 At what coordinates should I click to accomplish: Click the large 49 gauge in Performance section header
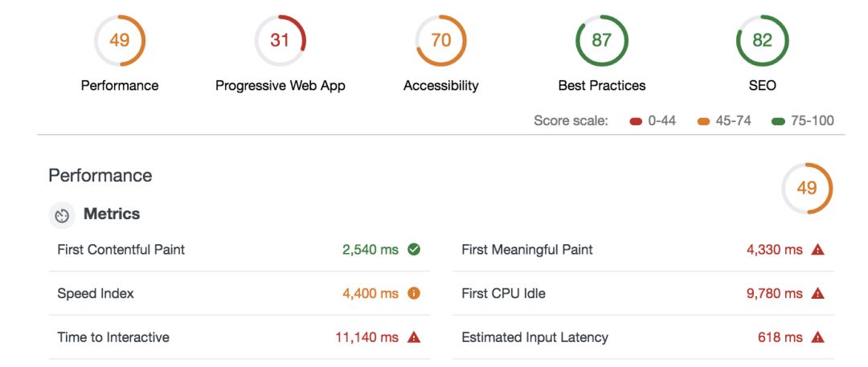coord(806,188)
